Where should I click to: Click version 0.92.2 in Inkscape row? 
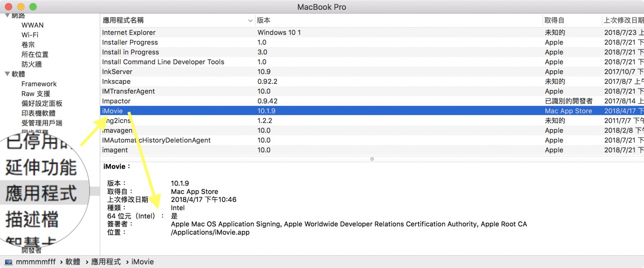(267, 82)
